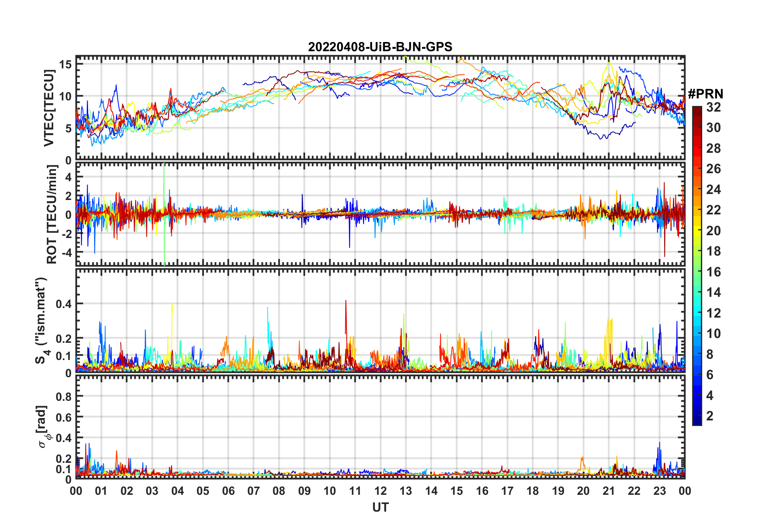Click colorbar tick label 14

(x=713, y=292)
